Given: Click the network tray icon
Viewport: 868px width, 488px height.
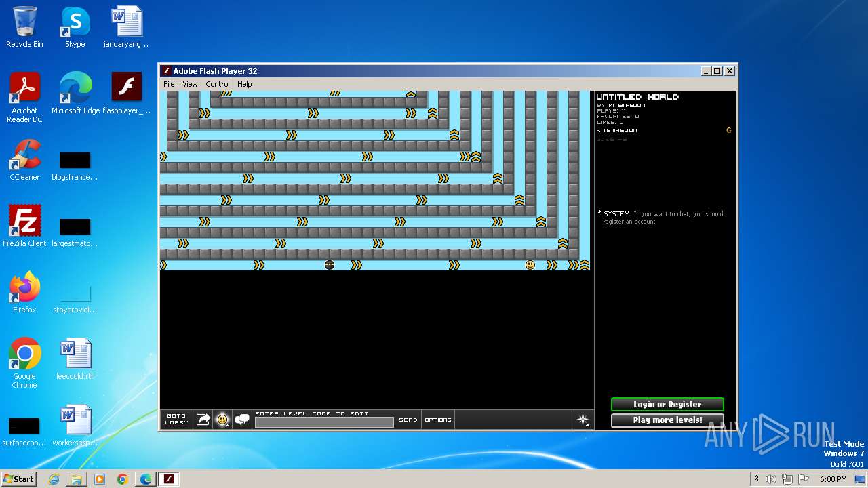Looking at the screenshot, I should click(787, 479).
